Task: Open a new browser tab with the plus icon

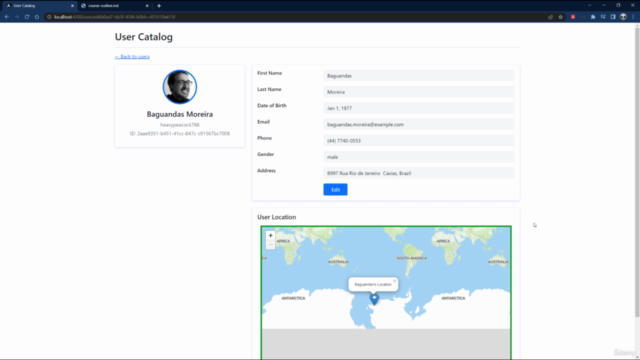Action: pyautogui.click(x=159, y=6)
